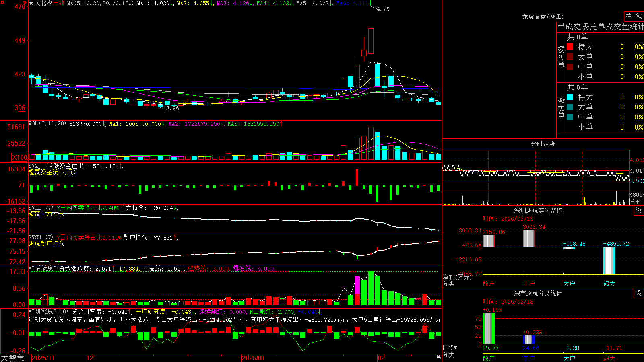Click the lock icon at chart bottom-right
644x362 pixels.
(438, 357)
